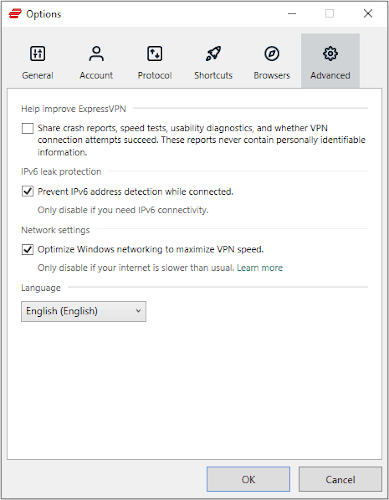Follow the Learn more link
This screenshot has height=500, width=389.
pos(260,268)
